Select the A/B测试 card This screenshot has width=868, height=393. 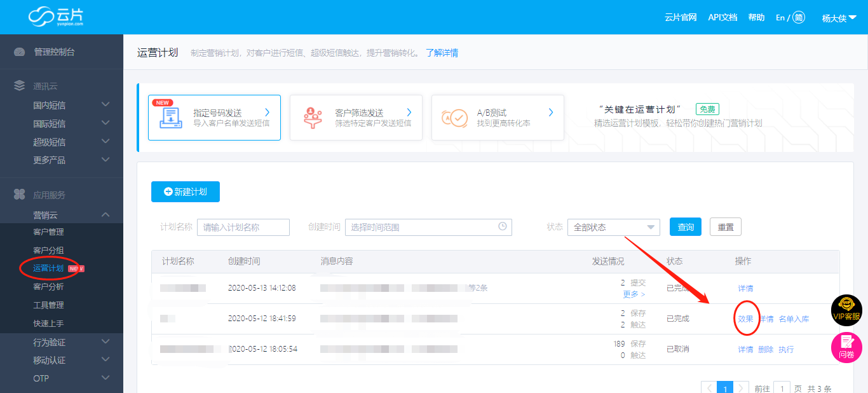click(x=498, y=118)
